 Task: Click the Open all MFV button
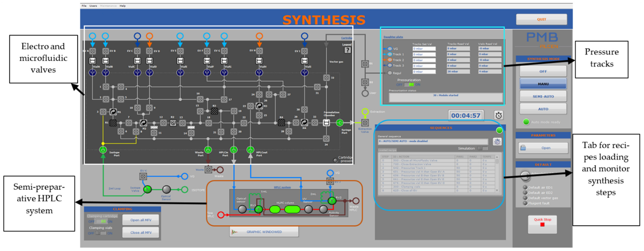(141, 220)
